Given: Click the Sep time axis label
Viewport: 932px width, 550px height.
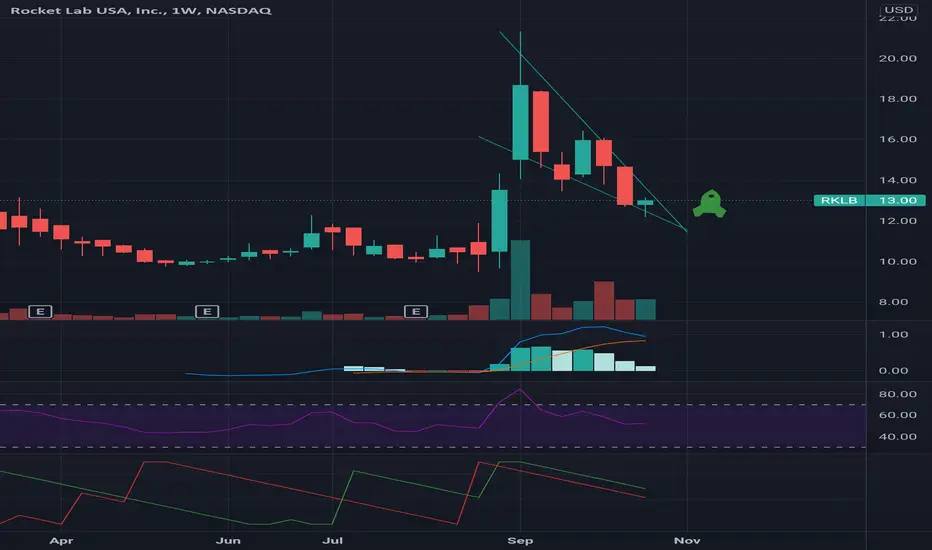Looking at the screenshot, I should 520,540.
